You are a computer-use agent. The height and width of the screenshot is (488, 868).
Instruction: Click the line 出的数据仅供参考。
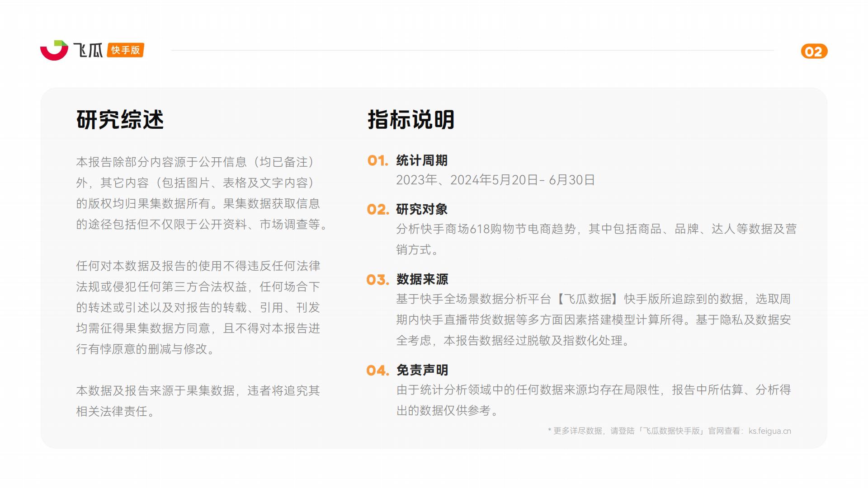(447, 411)
